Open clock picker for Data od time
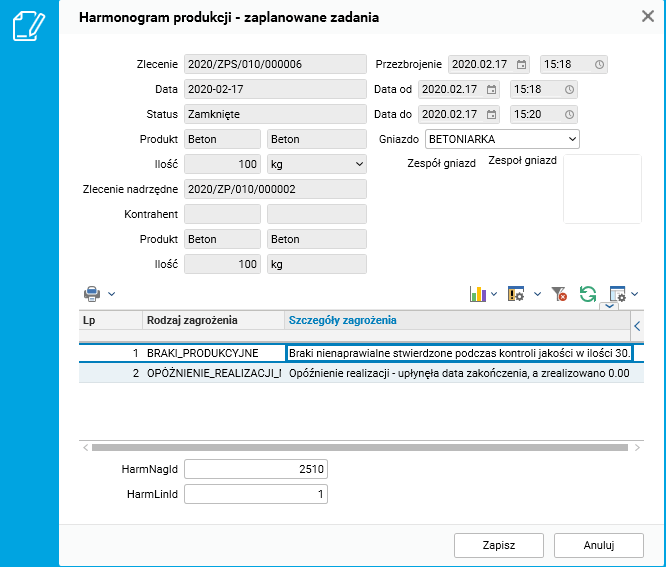Viewport: 666px width, 567px height. tap(570, 90)
